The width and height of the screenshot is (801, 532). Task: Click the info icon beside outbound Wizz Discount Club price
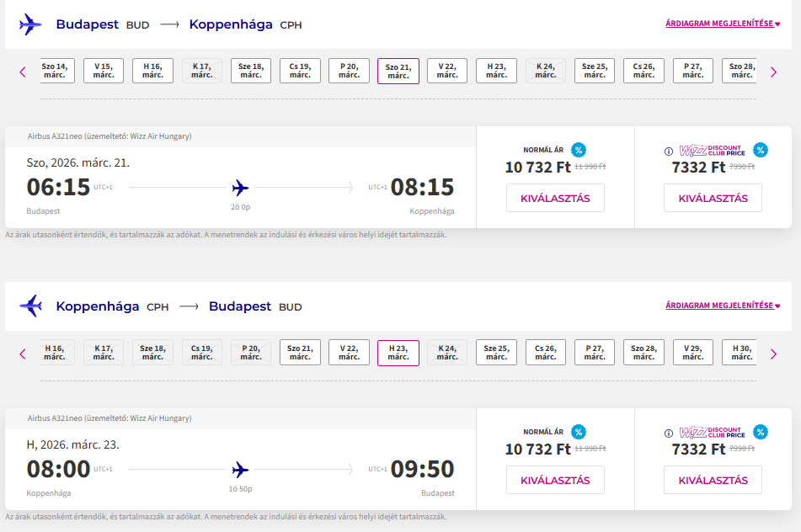click(x=669, y=152)
